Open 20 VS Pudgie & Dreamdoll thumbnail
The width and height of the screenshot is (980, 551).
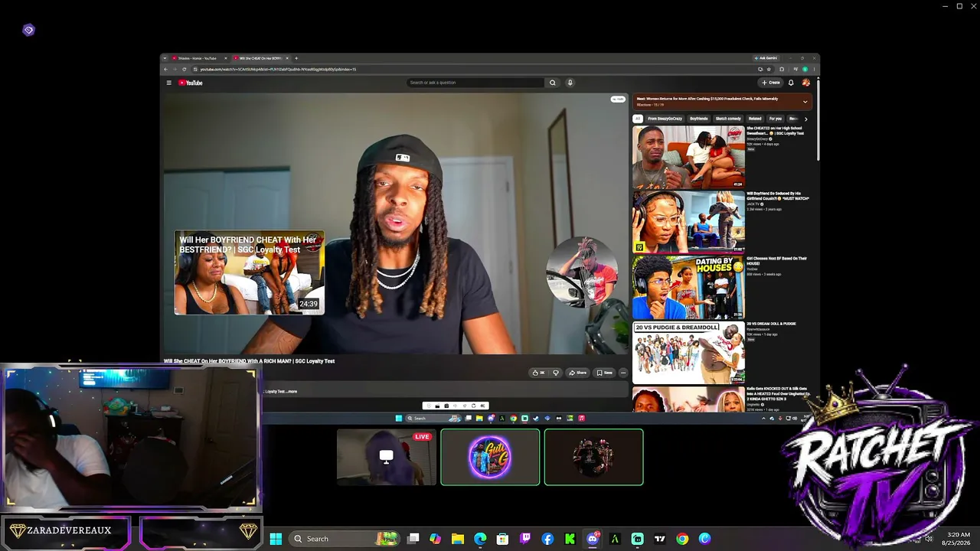(689, 353)
